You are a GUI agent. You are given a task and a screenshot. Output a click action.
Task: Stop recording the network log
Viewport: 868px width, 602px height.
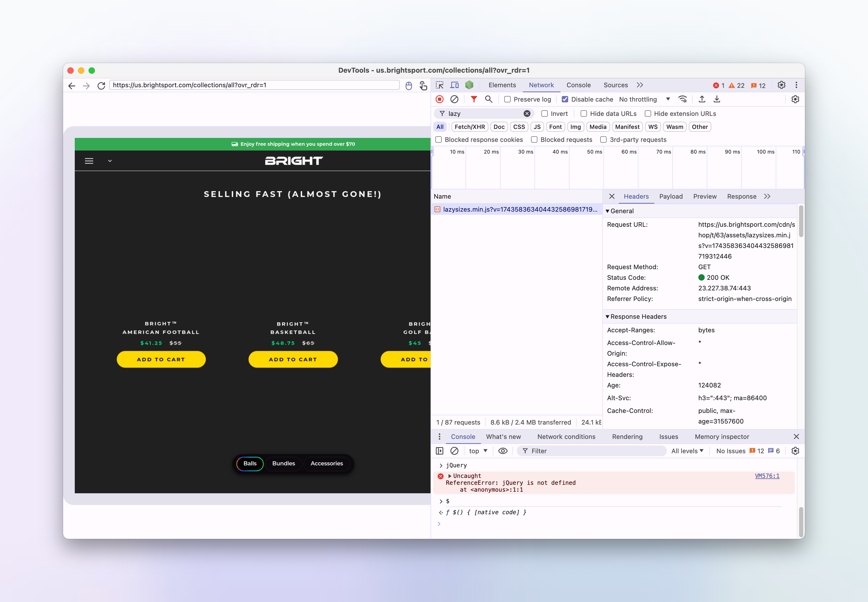point(440,99)
